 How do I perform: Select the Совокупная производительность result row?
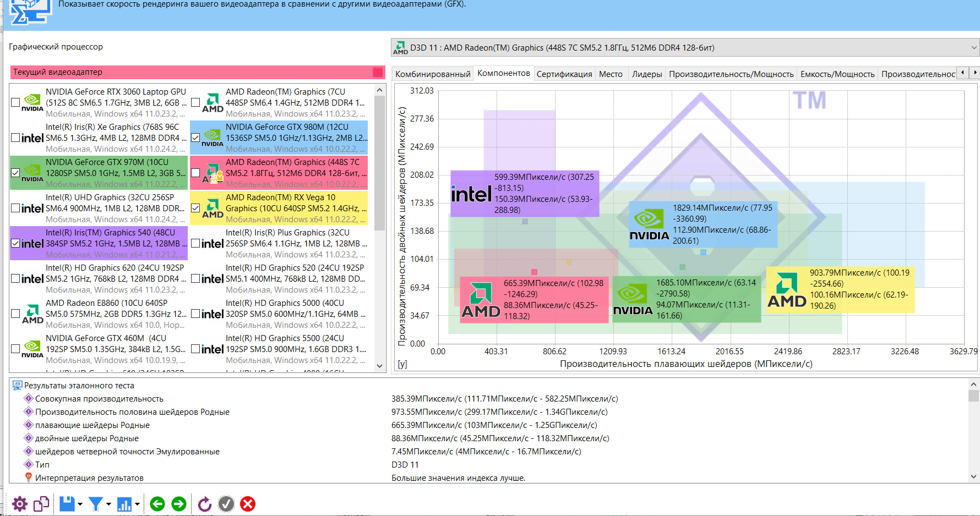pos(489,398)
